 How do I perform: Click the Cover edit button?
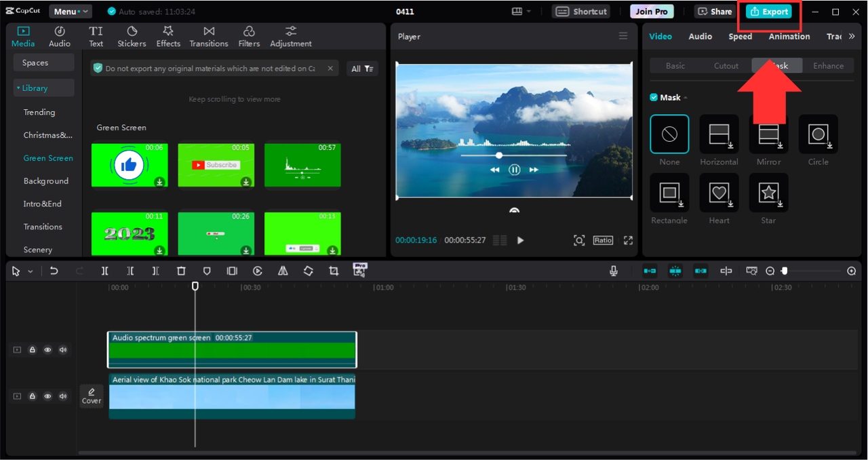[92, 396]
